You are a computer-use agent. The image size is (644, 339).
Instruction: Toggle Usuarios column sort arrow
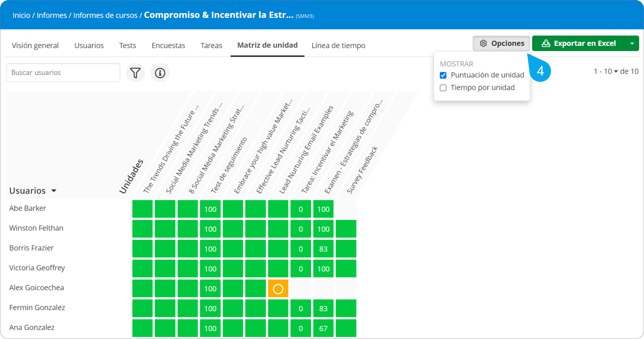point(54,191)
